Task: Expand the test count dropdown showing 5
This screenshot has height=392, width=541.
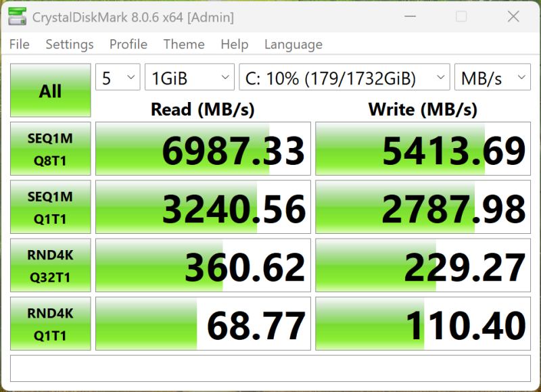Action: point(118,77)
